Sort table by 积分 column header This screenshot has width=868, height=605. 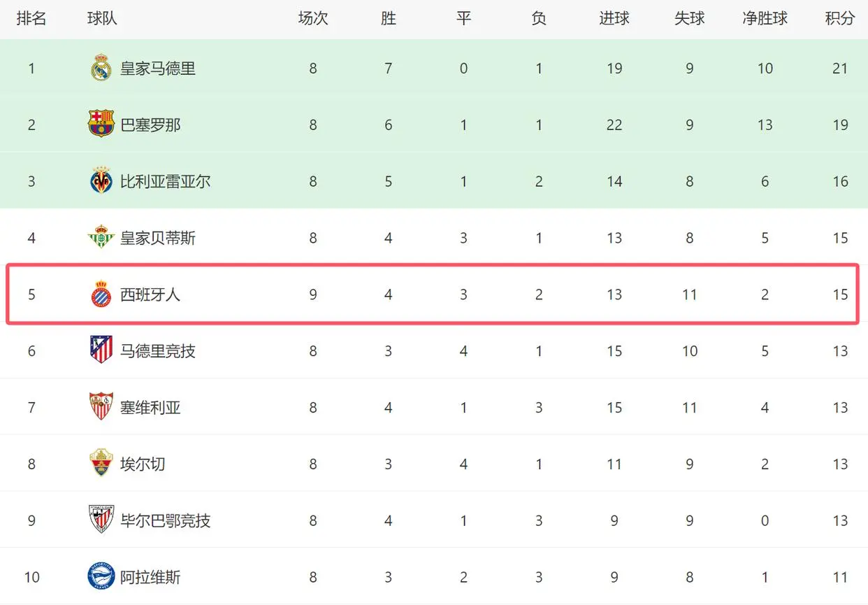pyautogui.click(x=839, y=19)
